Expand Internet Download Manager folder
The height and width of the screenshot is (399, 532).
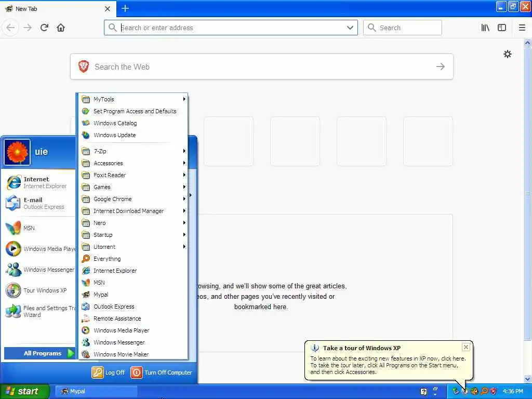coord(134,211)
